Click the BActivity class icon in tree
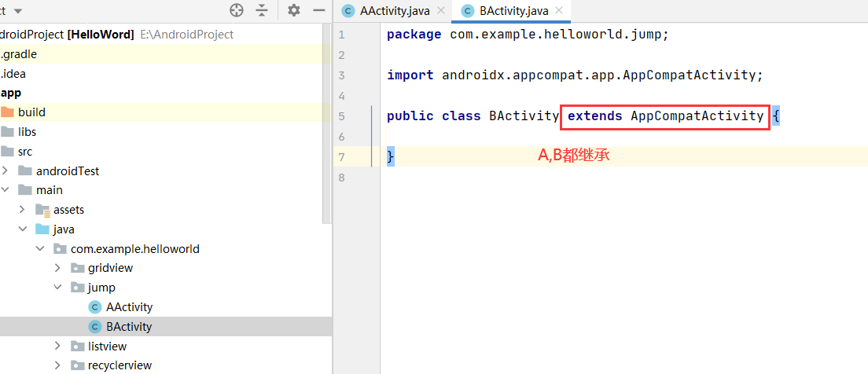The image size is (868, 374). pyautogui.click(x=95, y=327)
